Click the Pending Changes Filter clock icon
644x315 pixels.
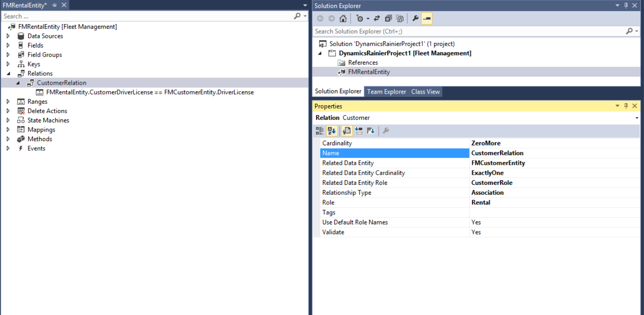coord(360,18)
